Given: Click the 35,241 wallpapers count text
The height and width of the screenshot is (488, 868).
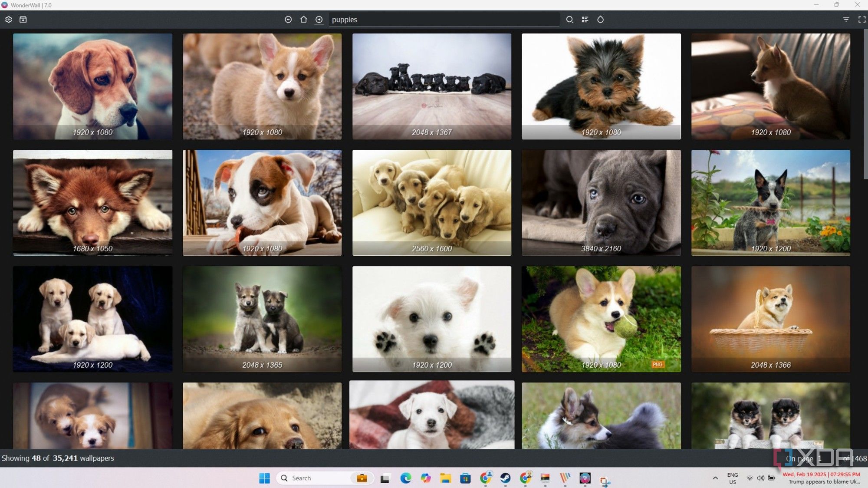Looking at the screenshot, I should [83, 458].
